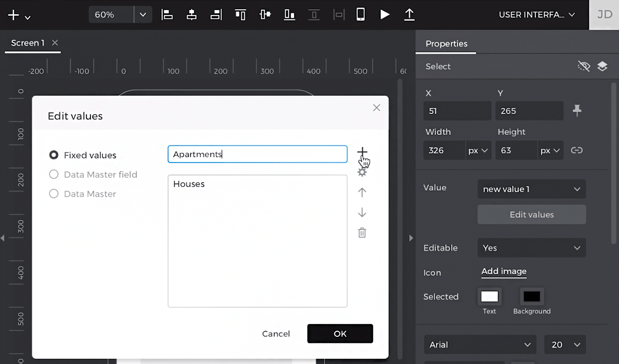Viewport: 619px width, 364px height.
Task: Collapse the left panel arrow
Action: (x=3, y=238)
